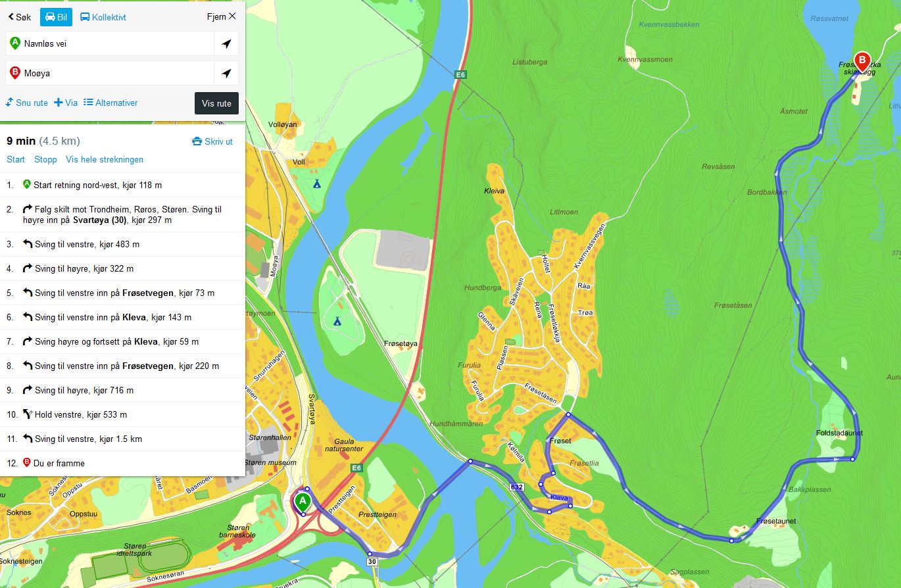Jump to route Stopp
The height and width of the screenshot is (588, 901).
[45, 159]
